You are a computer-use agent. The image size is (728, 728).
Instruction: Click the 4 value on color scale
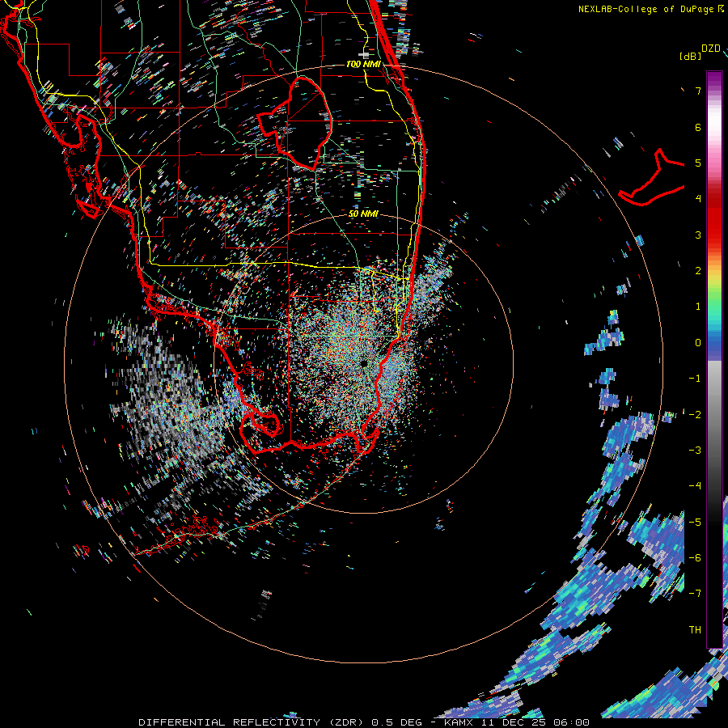[x=698, y=199]
